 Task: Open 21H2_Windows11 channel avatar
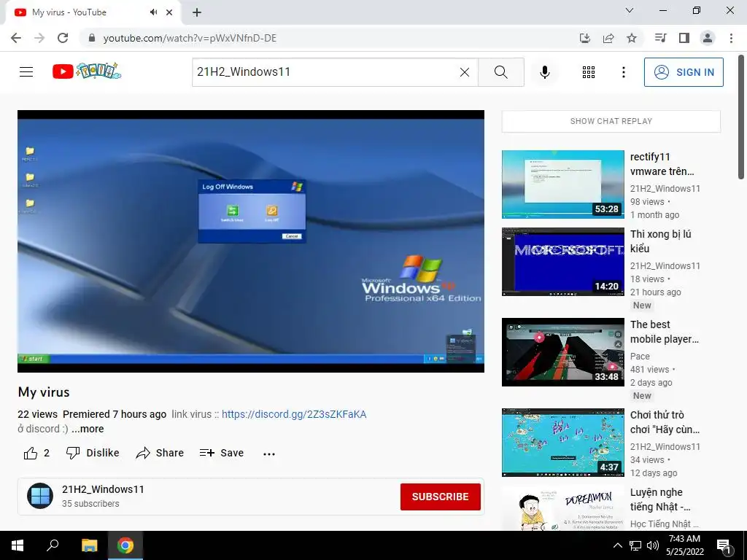[40, 496]
